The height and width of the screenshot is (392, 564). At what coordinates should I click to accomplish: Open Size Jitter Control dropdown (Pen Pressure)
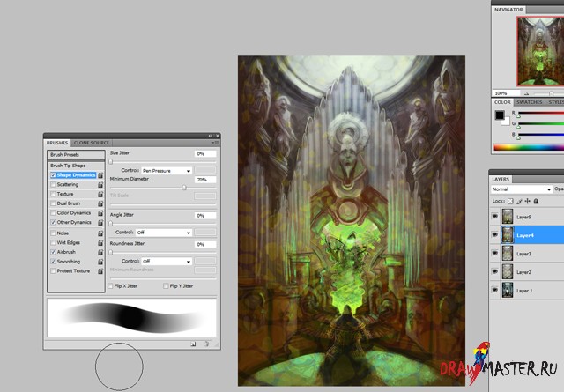tap(167, 171)
